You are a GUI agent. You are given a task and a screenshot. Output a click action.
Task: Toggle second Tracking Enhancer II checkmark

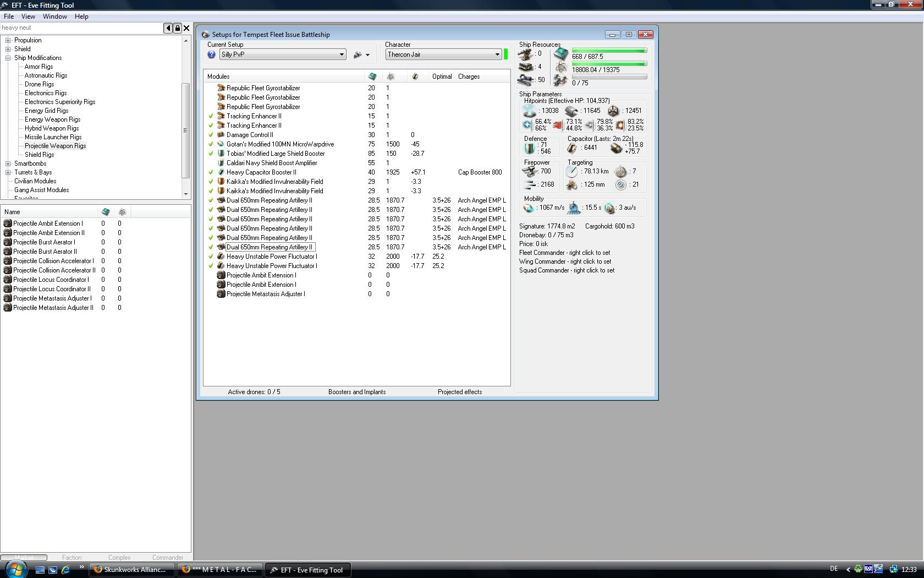click(x=211, y=126)
